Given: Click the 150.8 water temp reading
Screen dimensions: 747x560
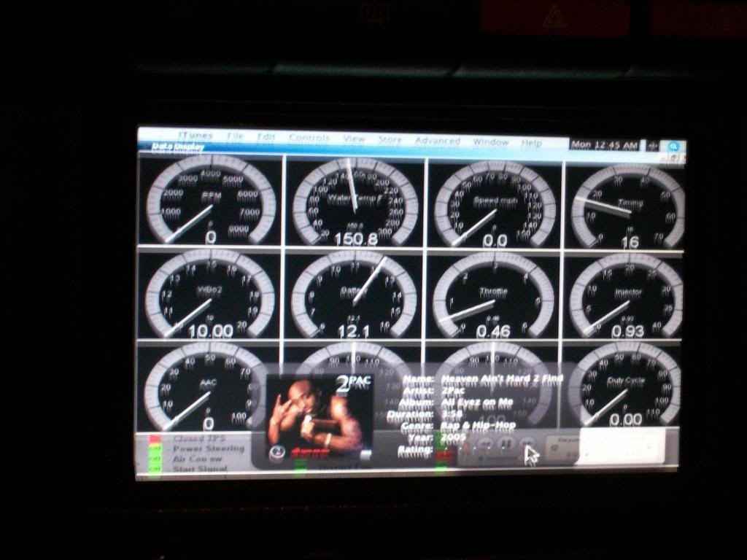Looking at the screenshot, I should (356, 238).
